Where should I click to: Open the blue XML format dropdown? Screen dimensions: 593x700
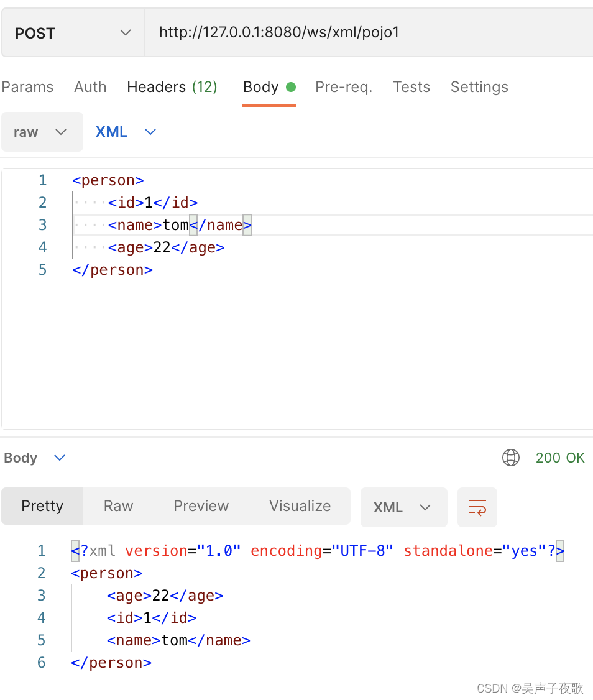click(x=126, y=132)
